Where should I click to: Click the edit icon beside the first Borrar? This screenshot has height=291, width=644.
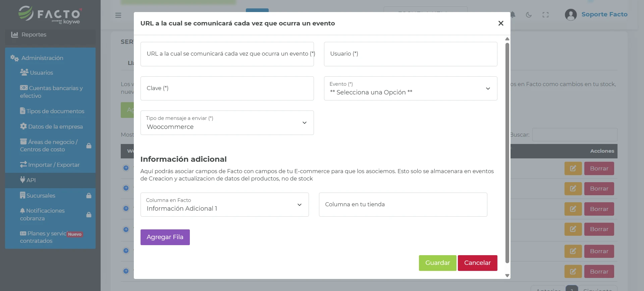[573, 168]
